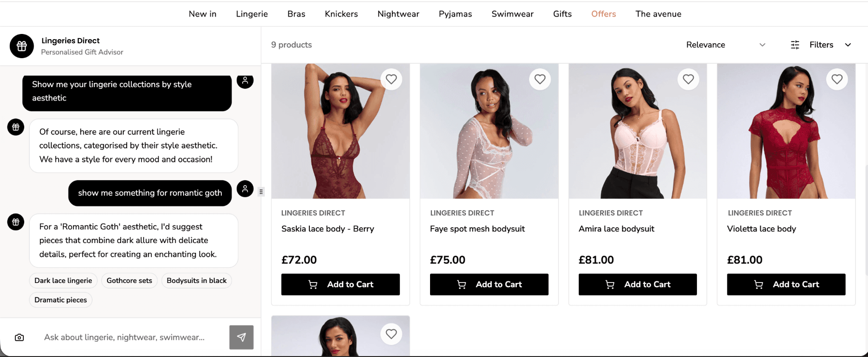Add Violetta lace body to cart

(x=786, y=284)
